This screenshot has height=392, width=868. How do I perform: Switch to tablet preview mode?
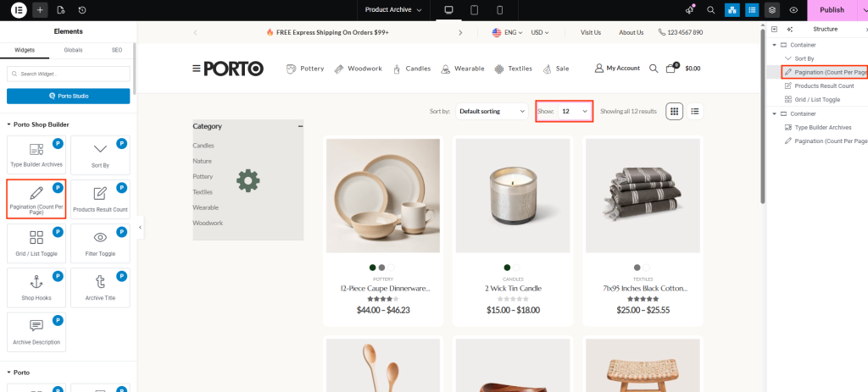point(474,10)
